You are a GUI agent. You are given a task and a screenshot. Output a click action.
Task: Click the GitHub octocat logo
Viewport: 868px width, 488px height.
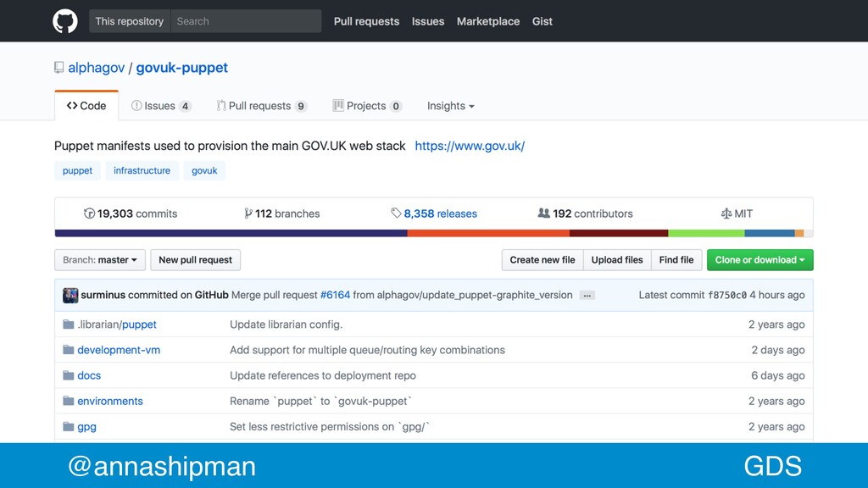[x=65, y=21]
